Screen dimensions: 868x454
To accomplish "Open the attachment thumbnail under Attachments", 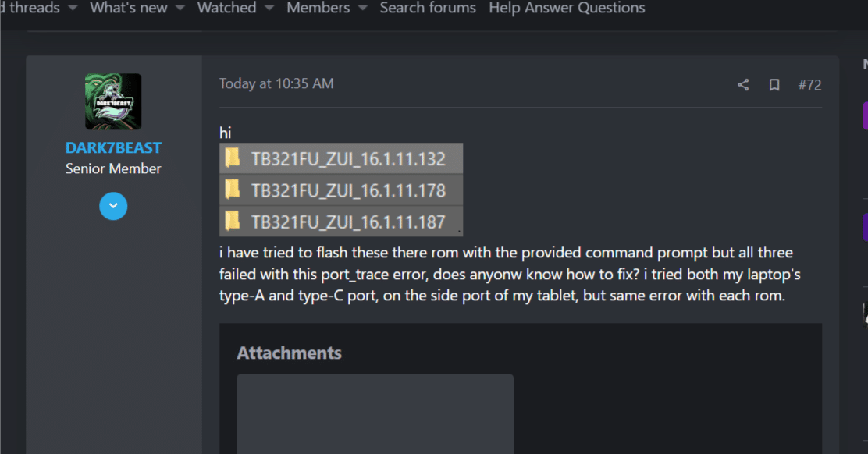I will click(375, 413).
